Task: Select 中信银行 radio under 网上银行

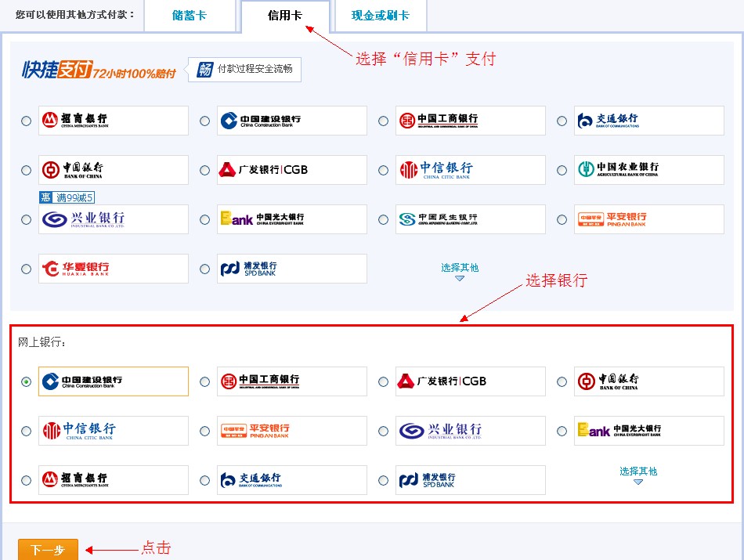Action: coord(26,431)
